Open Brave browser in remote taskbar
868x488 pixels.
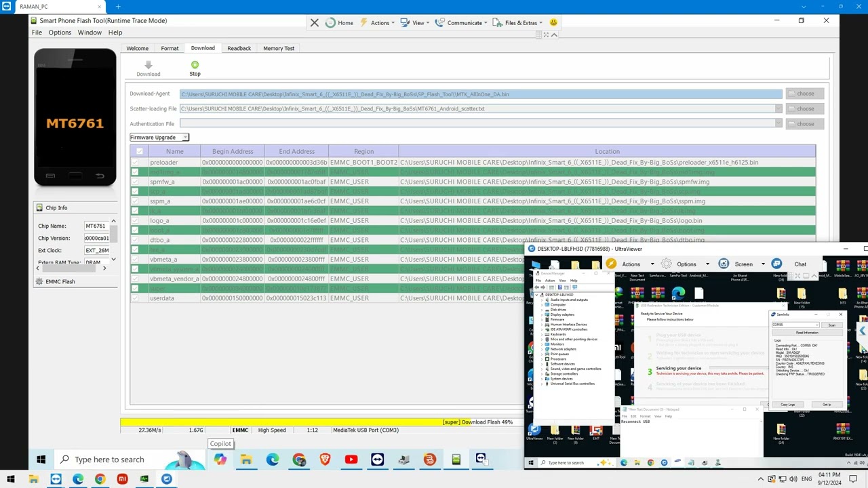[325, 460]
